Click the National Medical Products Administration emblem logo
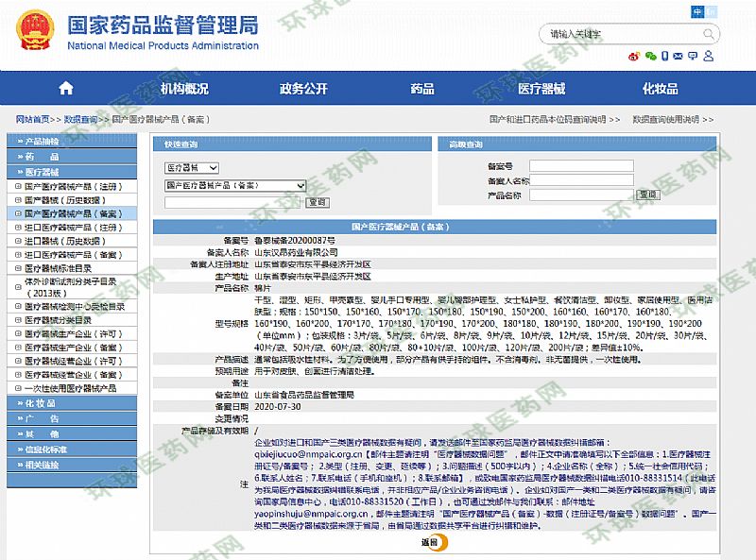This screenshot has width=756, height=560. [x=34, y=32]
